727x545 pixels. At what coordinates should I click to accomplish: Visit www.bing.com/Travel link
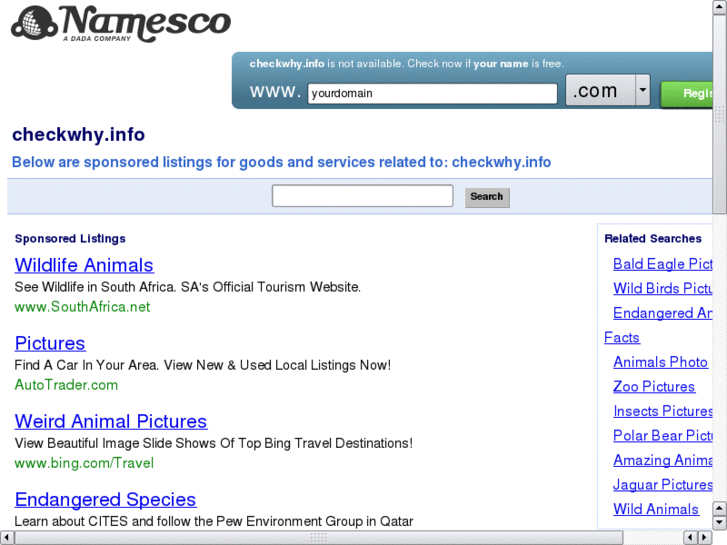coord(84,463)
